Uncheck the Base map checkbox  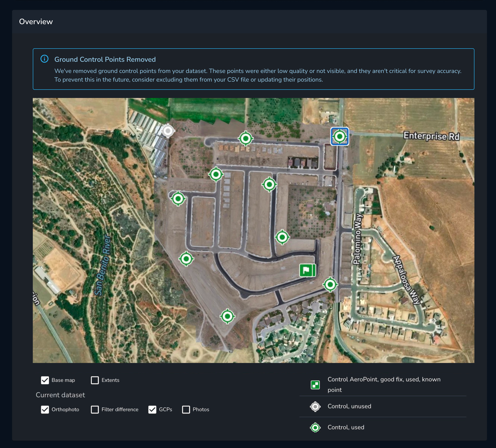tap(45, 380)
